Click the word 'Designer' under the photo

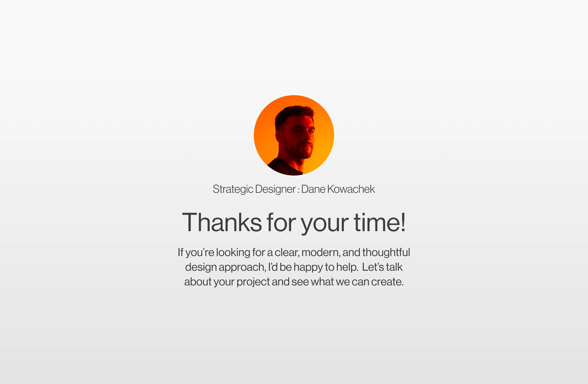(x=275, y=189)
